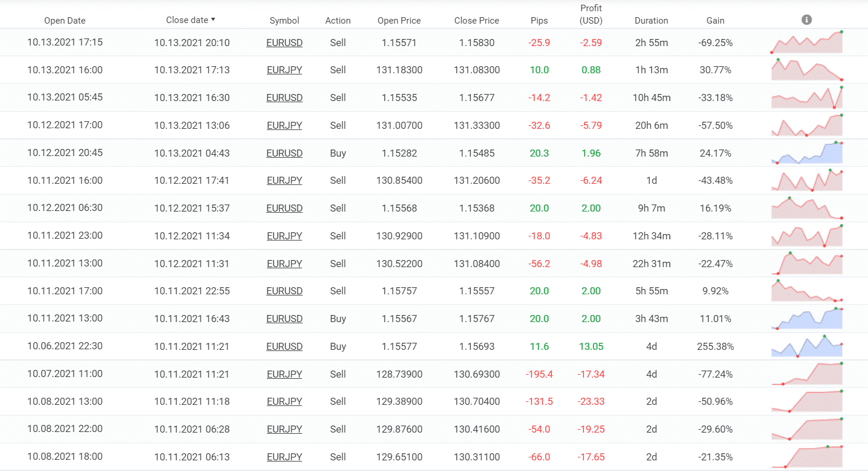
Task: Open EURUSD link for trade closed 10.13.2021 04:43
Action: pyautogui.click(x=285, y=153)
